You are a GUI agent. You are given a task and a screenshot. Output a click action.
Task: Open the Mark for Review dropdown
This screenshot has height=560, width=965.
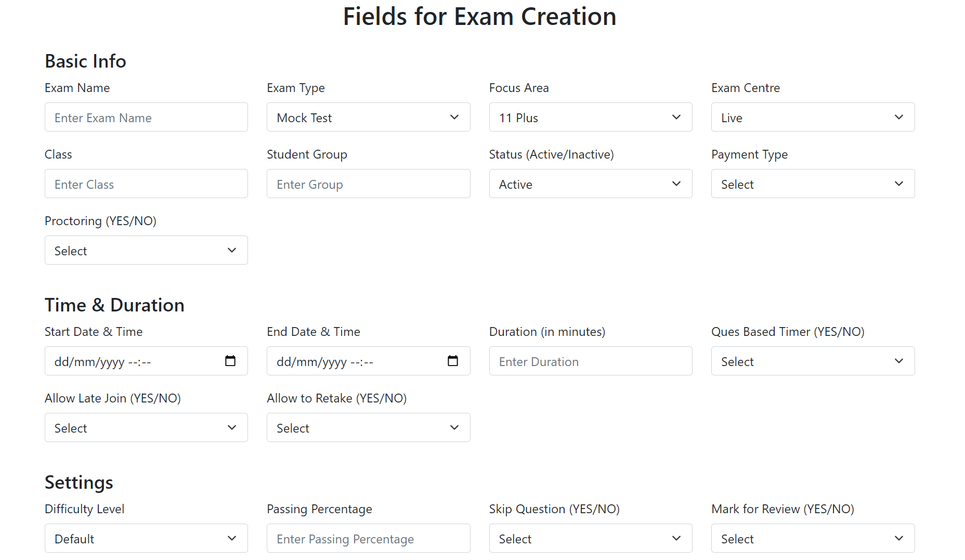812,538
